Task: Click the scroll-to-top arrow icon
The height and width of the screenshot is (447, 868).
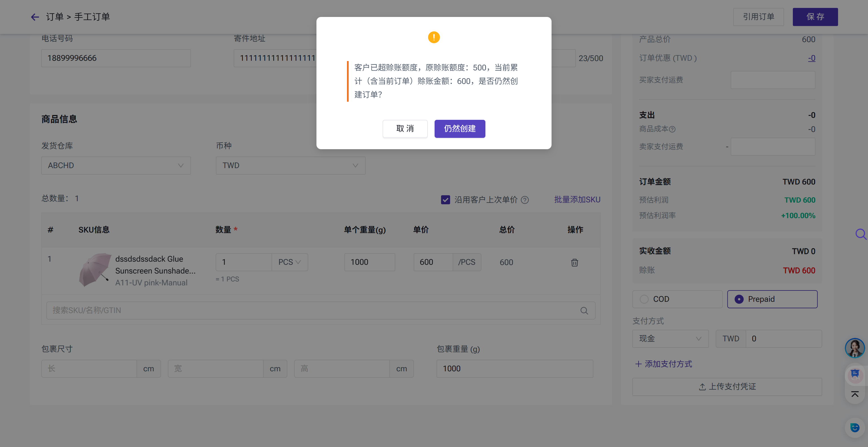Action: point(855,394)
